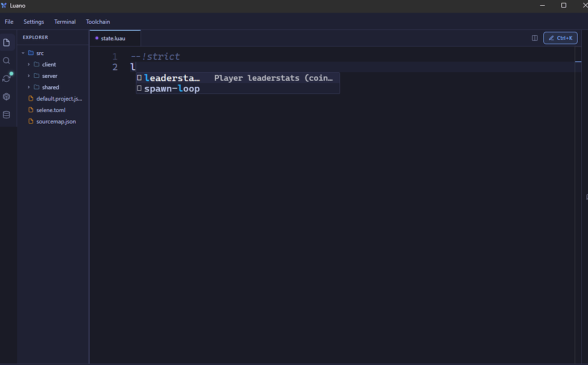Image resolution: width=588 pixels, height=365 pixels.
Task: Click the shared folder icon
Action: pyautogui.click(x=37, y=87)
